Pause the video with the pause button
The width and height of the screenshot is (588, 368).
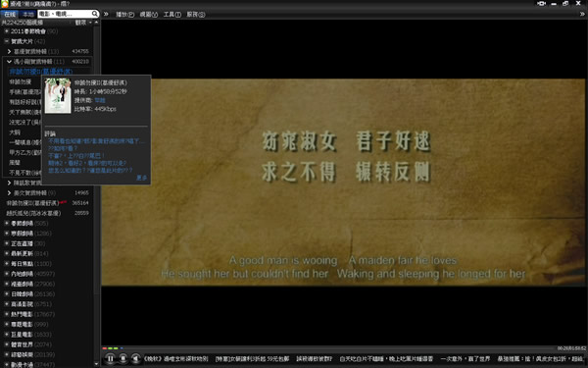(110, 358)
